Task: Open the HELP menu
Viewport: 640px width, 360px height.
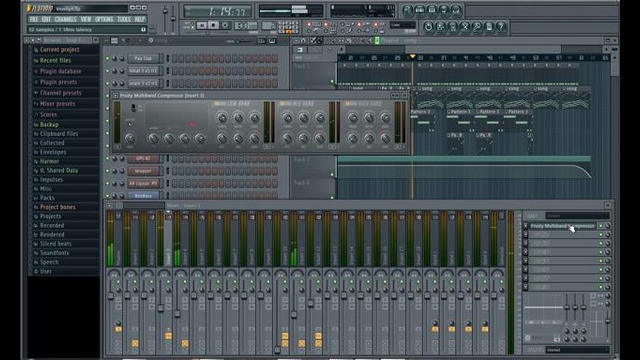Action: click(x=140, y=20)
